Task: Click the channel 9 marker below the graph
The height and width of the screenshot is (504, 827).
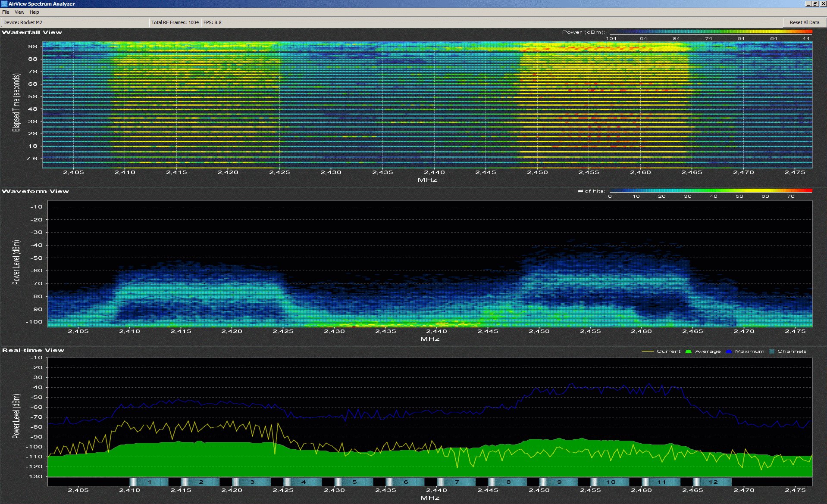Action: (x=559, y=482)
